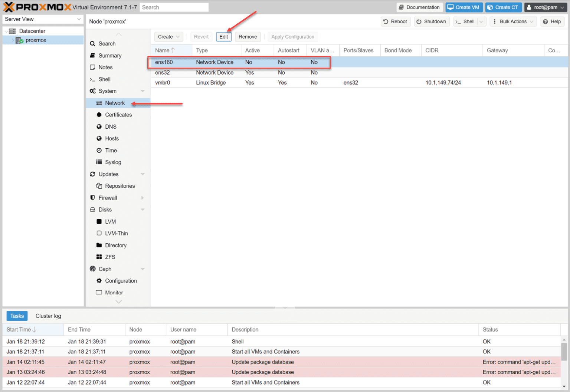Open the root@pam user menu
570x392 pixels.
click(x=546, y=7)
